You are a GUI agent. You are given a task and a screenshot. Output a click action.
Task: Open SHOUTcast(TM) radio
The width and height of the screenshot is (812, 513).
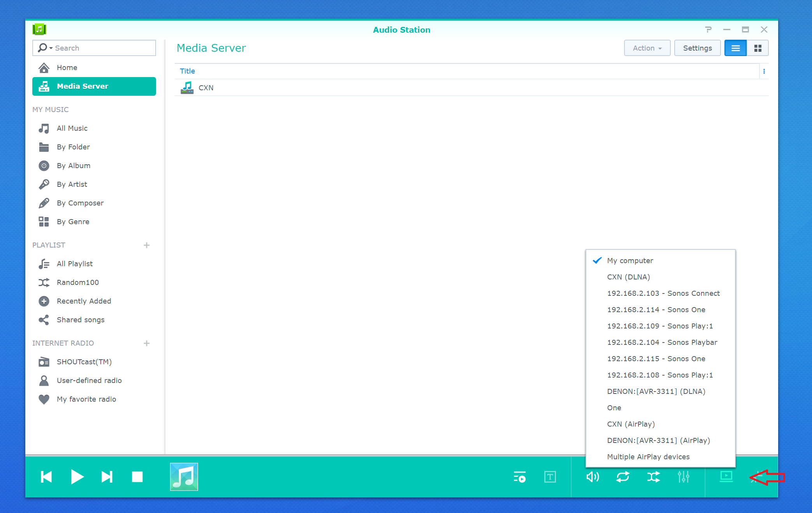click(94, 362)
